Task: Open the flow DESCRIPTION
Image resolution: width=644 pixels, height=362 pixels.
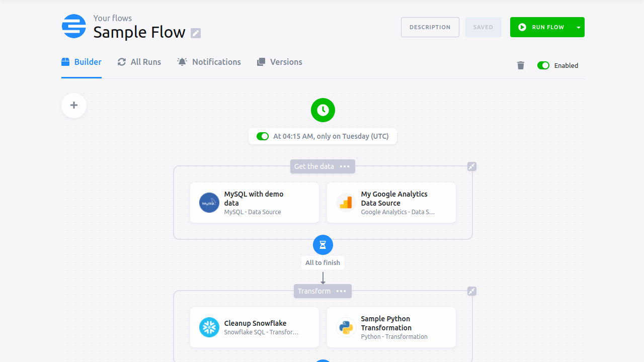Action: [x=430, y=27]
